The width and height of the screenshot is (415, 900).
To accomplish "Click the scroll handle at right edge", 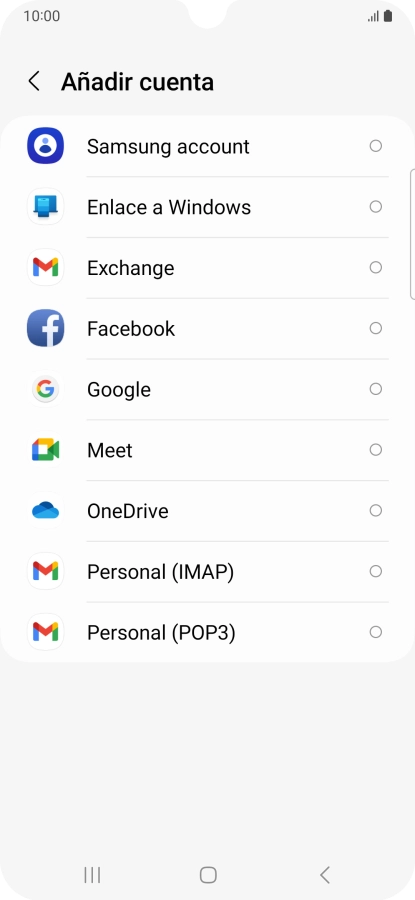I will tap(413, 234).
